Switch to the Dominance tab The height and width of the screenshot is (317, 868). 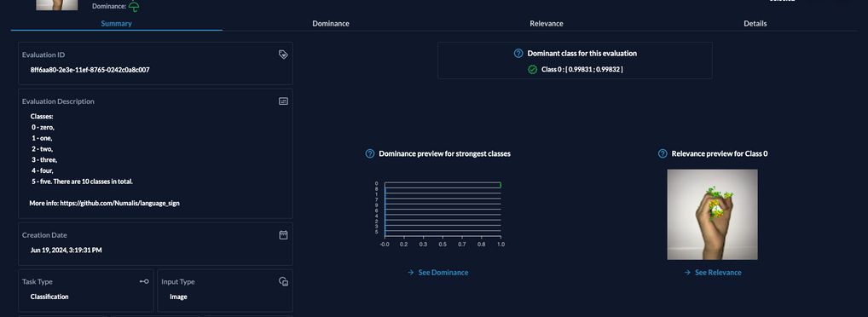click(331, 23)
